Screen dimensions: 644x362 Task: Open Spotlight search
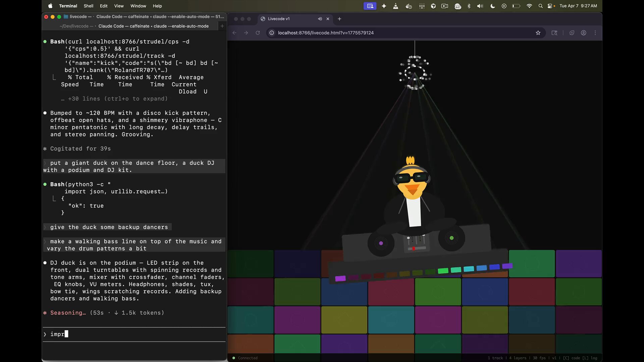(x=540, y=6)
